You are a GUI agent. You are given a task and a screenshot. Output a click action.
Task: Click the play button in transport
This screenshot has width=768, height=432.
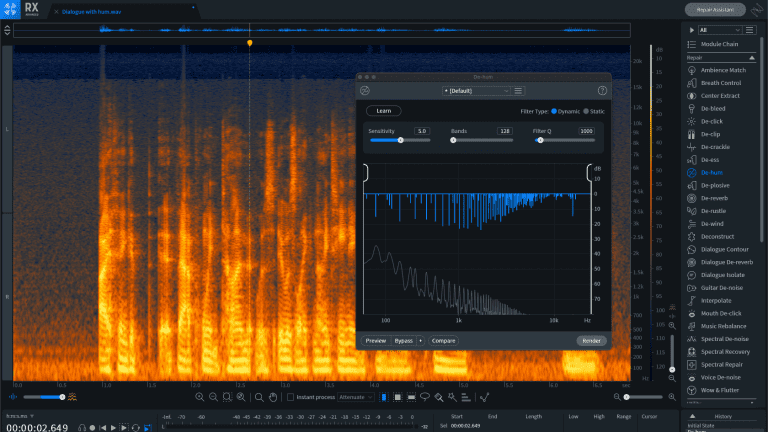[x=113, y=428]
